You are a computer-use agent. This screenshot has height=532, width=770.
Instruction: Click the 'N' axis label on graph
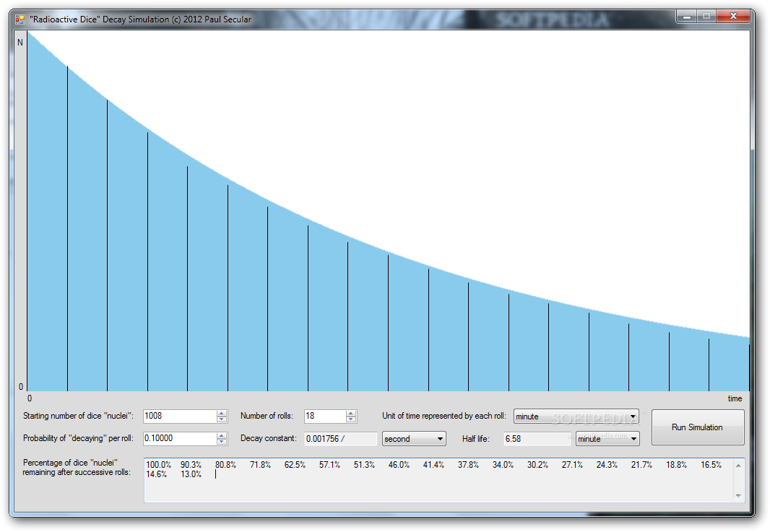click(x=20, y=43)
